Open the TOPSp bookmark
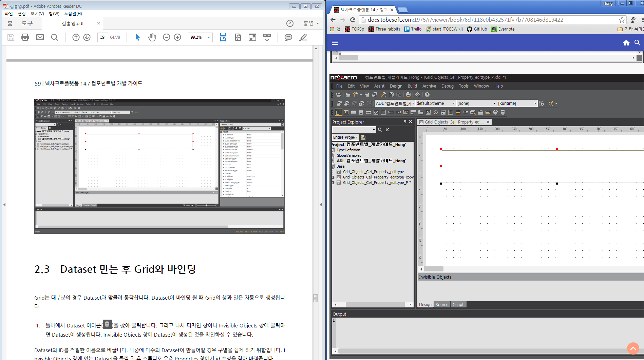 click(355, 29)
